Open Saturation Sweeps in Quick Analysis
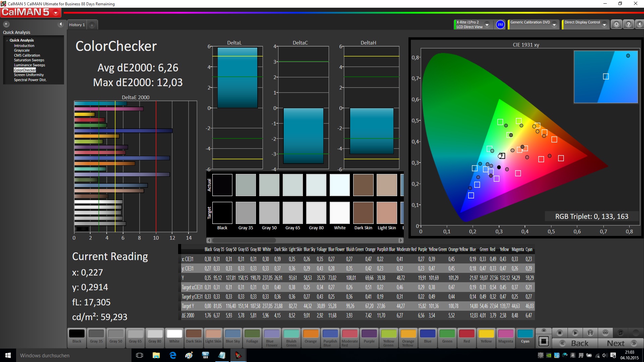Image resolution: width=644 pixels, height=362 pixels. (x=29, y=60)
